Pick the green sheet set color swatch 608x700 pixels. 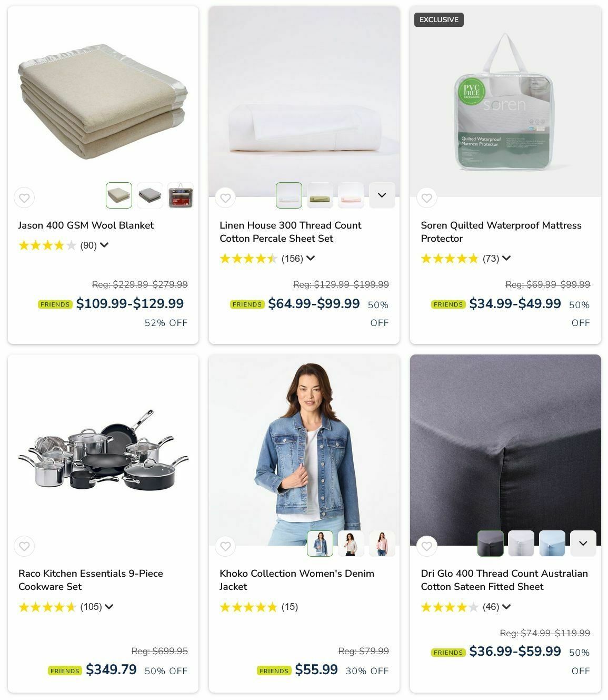(320, 195)
